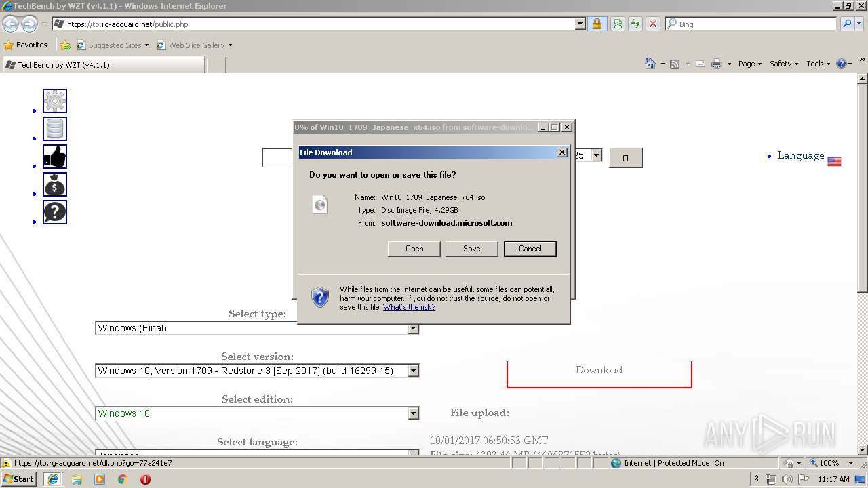Open a new blank tab
The image size is (868, 488).
(x=216, y=65)
